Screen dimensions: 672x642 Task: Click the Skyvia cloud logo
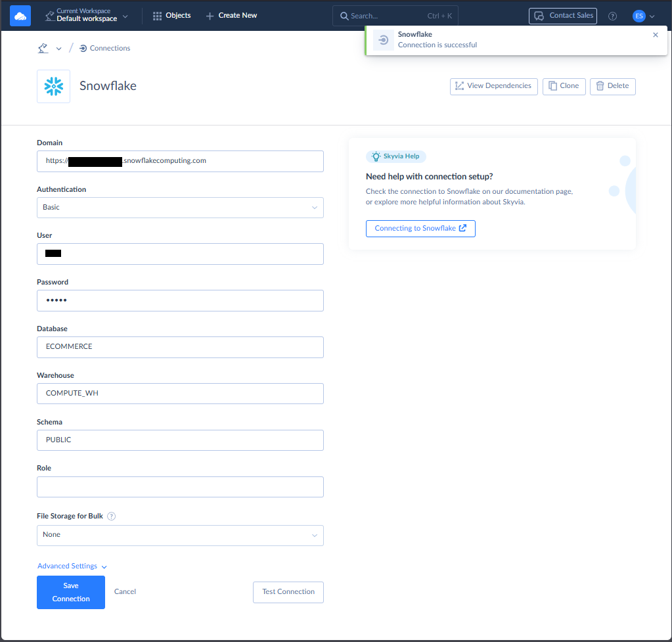pos(20,16)
